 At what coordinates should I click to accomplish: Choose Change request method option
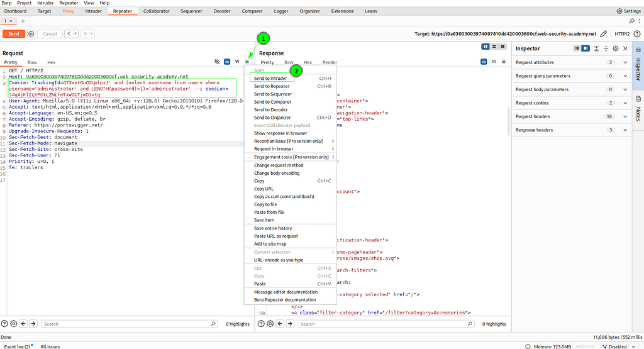tap(279, 165)
